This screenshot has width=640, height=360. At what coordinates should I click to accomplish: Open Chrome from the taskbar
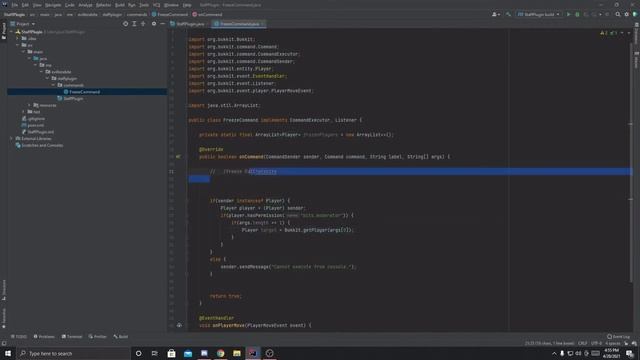tap(220, 353)
